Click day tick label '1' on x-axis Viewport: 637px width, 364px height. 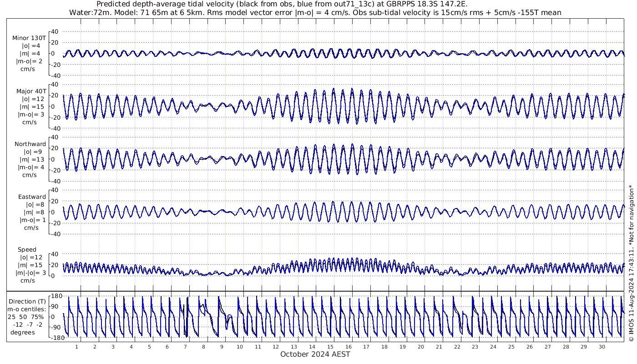click(x=77, y=346)
